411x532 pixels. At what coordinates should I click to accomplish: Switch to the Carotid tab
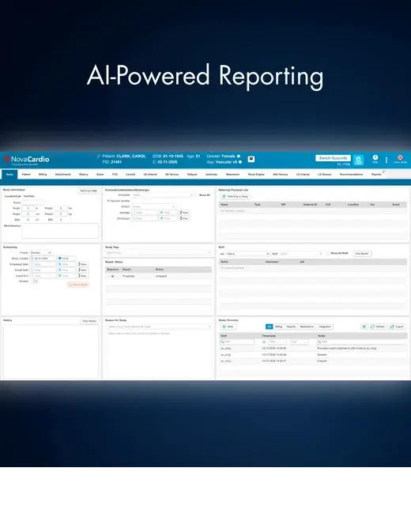coord(130,175)
